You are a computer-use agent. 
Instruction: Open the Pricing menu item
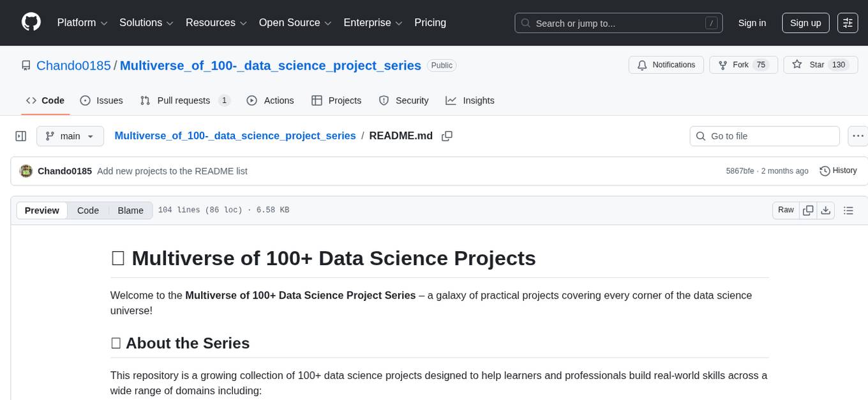pyautogui.click(x=430, y=22)
